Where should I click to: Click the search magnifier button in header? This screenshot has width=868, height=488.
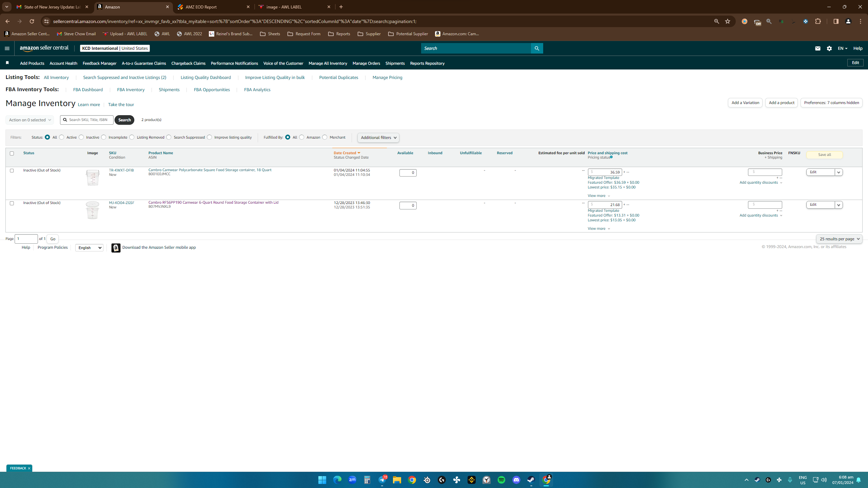tap(537, 48)
